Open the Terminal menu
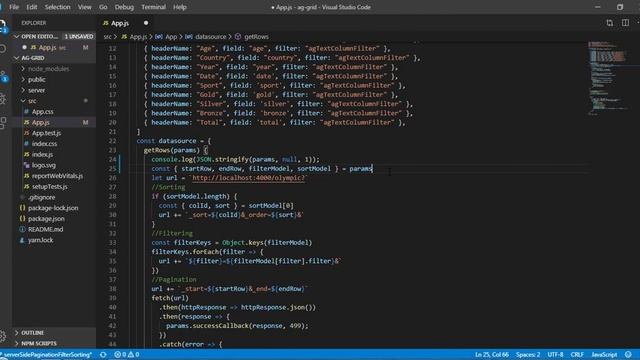 coord(153,7)
